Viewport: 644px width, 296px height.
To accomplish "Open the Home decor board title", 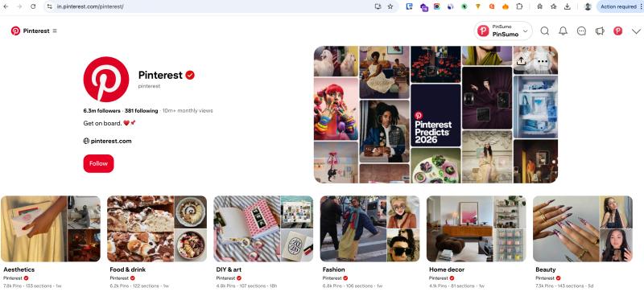I will [x=447, y=269].
